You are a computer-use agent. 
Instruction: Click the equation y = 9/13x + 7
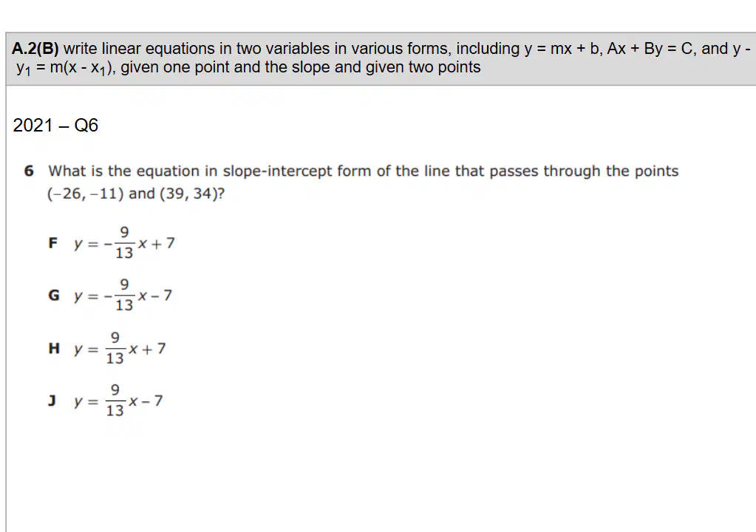[x=120, y=348]
